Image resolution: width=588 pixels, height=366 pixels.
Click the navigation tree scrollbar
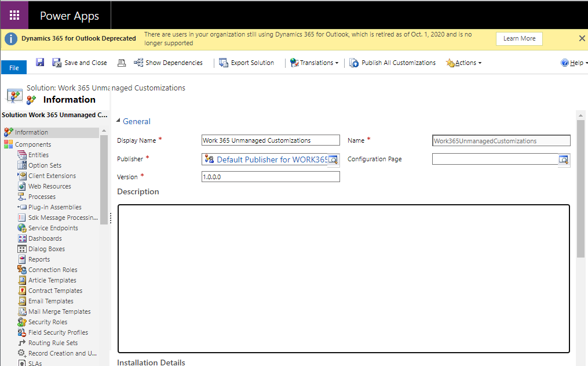pos(104,179)
